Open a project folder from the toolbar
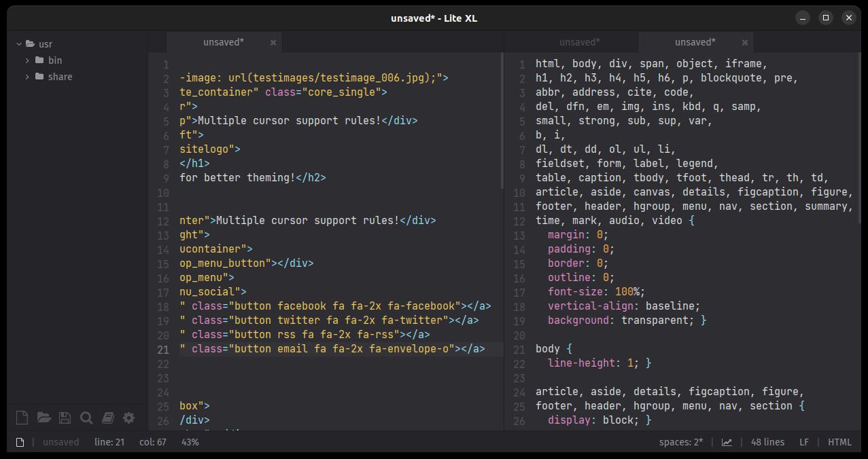This screenshot has height=459, width=868. click(43, 418)
